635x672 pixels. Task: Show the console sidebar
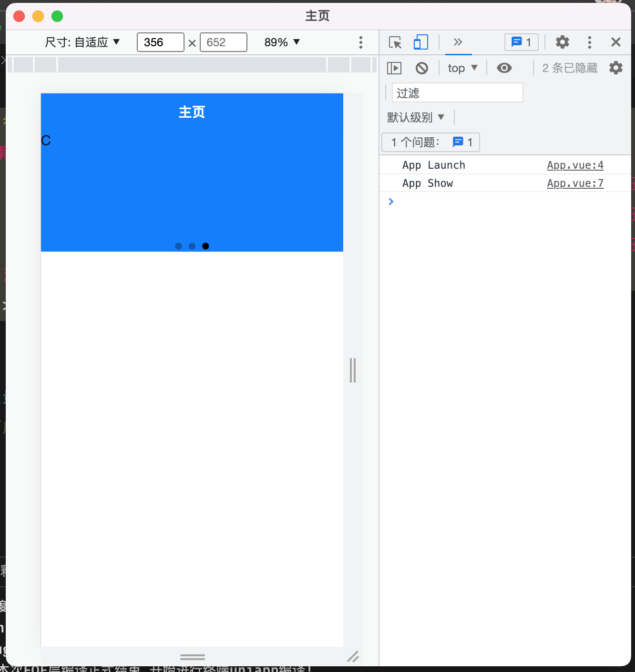point(394,68)
